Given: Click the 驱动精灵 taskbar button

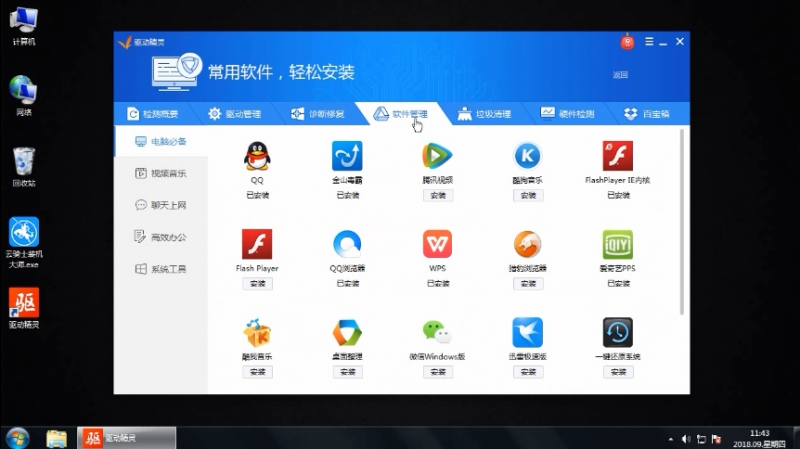Looking at the screenshot, I should [x=127, y=438].
